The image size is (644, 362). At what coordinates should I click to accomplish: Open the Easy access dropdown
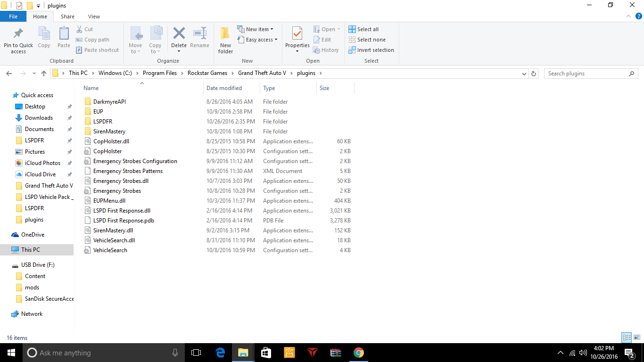(x=257, y=40)
